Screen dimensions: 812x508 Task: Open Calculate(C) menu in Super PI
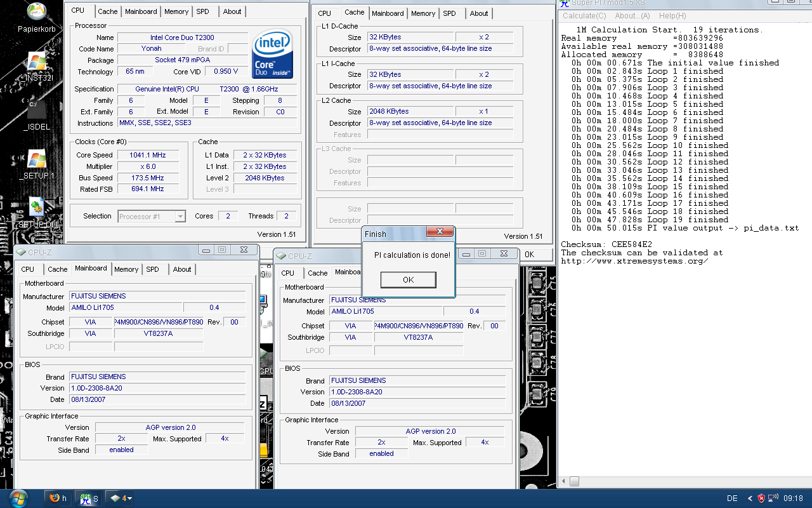point(585,16)
